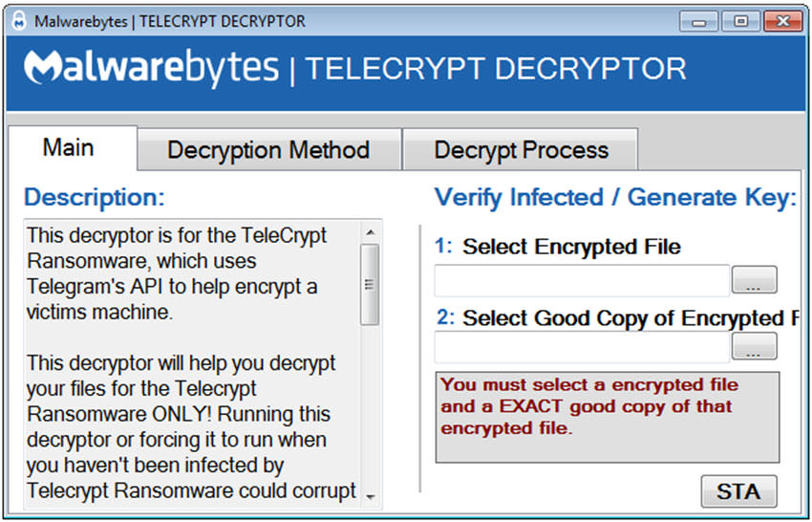The height and width of the screenshot is (522, 812).
Task: Click the Malwarebytes logo in blue header
Action: [152, 69]
